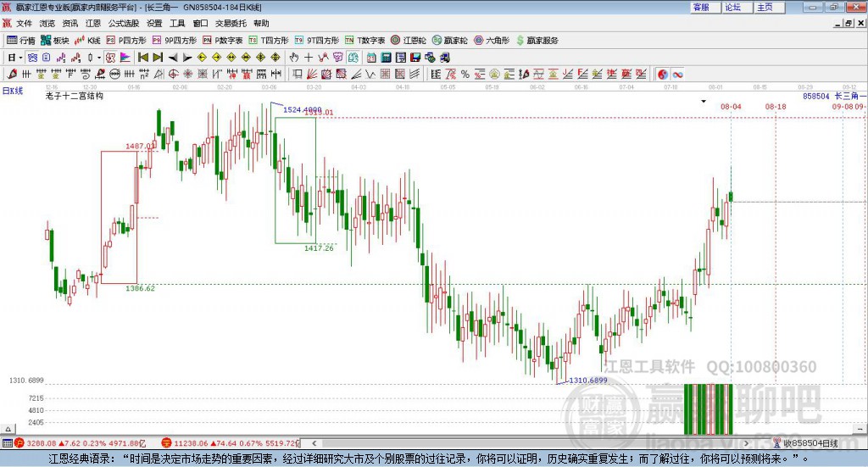The height and width of the screenshot is (467, 868).
Task: Switch to the K线 chart view
Action: (x=87, y=41)
